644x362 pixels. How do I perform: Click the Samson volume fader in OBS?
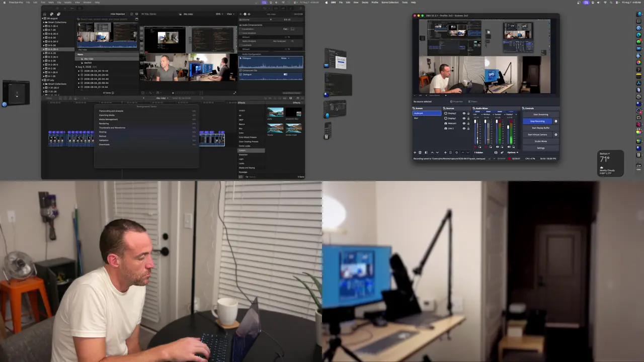pyautogui.click(x=498, y=132)
